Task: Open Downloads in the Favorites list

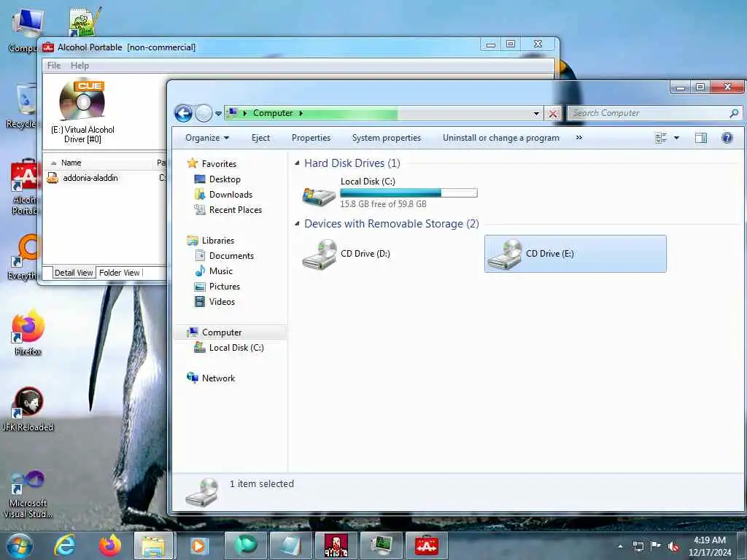Action: 231,194
